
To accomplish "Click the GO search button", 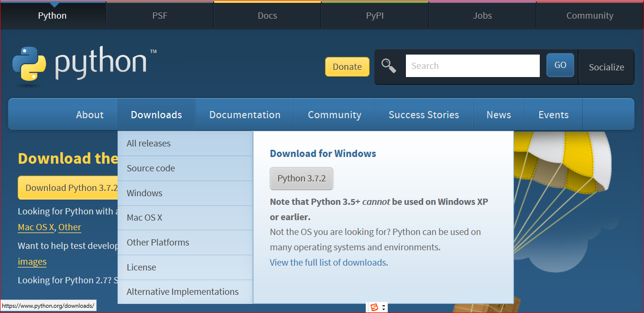I will 560,65.
